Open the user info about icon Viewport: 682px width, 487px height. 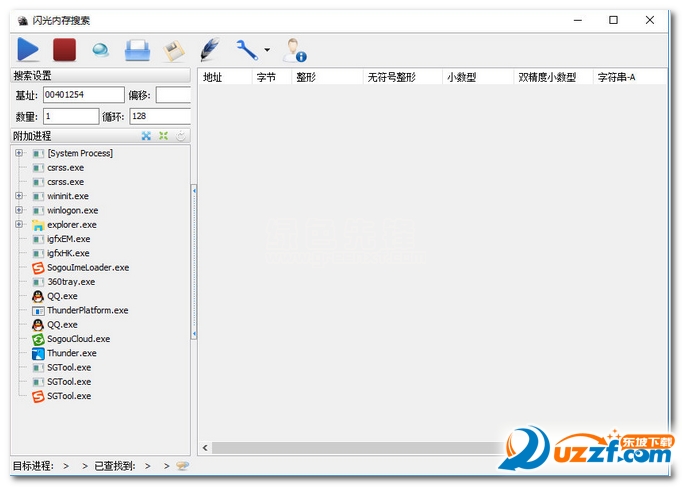tap(294, 49)
